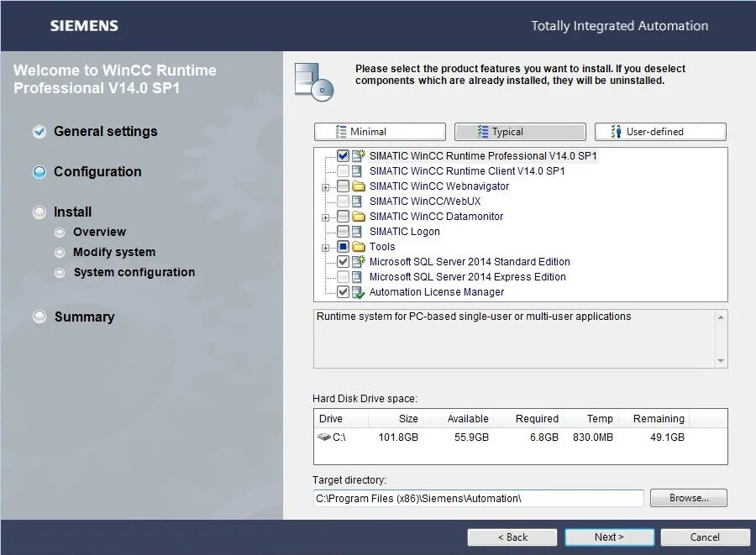Screen dimensions: 756x555
Task: Click the Minimal list icon
Action: coord(341,132)
